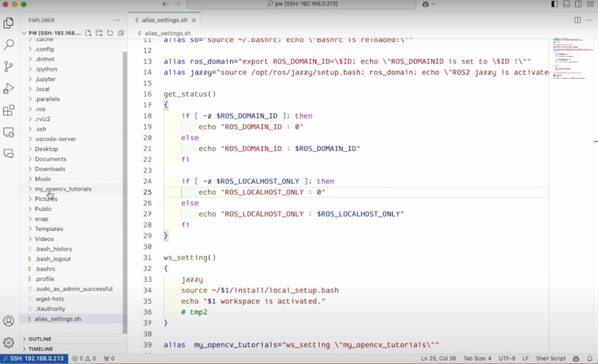This screenshot has height=364, width=598.
Task: Open the Extensions view
Action: (x=9, y=110)
